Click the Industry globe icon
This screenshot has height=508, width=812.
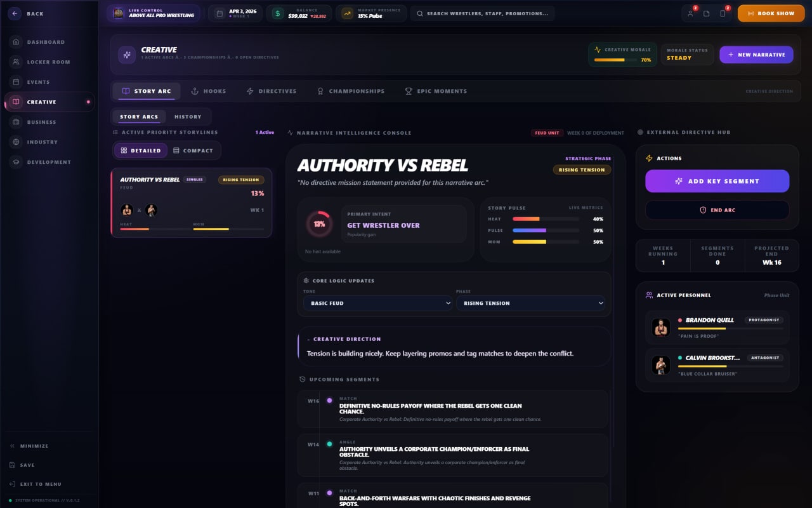click(16, 142)
